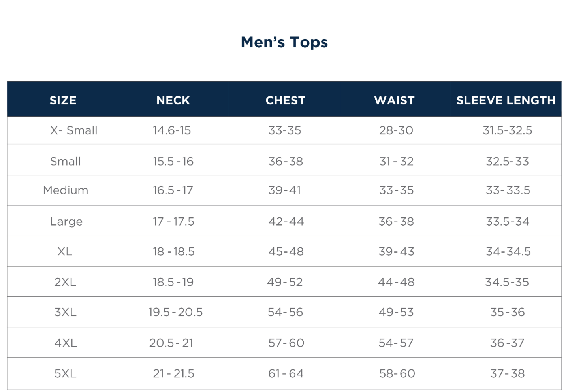The width and height of the screenshot is (568, 392).
Task: Click the Men's Tops heading
Action: coord(284,42)
